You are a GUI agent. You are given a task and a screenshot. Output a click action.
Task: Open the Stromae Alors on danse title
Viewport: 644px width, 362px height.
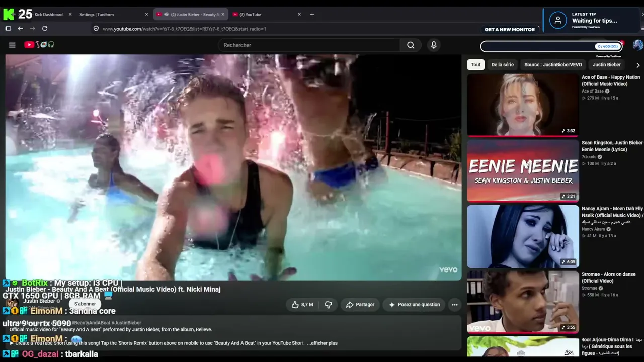pos(609,278)
